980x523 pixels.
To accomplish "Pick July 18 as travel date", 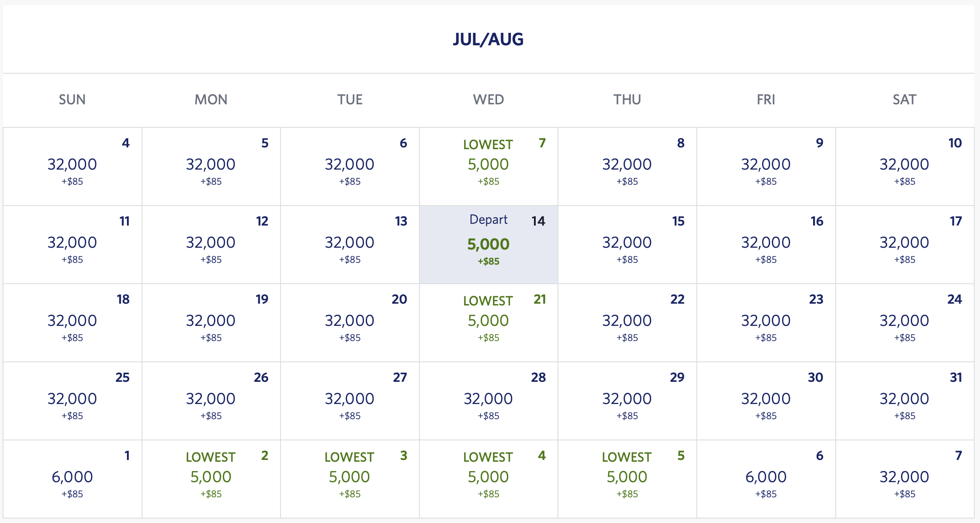I will [x=73, y=321].
